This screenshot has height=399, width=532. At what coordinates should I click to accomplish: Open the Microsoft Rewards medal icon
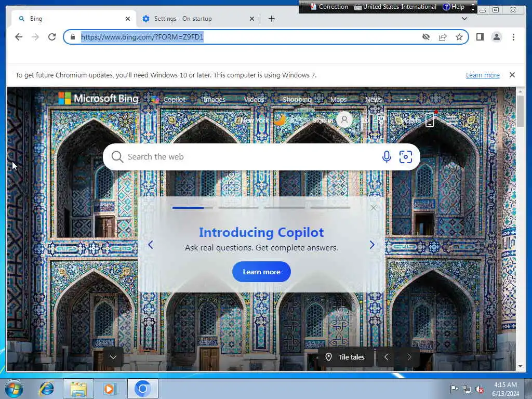click(381, 120)
